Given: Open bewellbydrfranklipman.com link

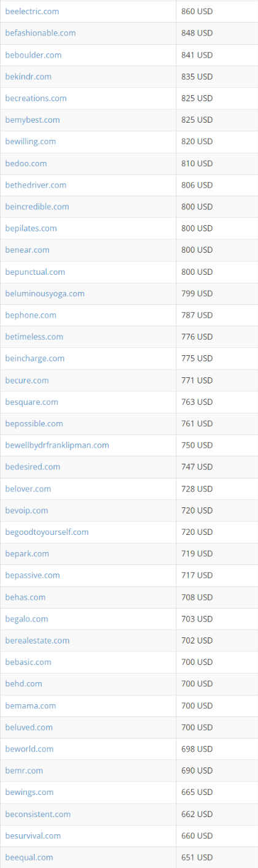Looking at the screenshot, I should [x=57, y=445].
